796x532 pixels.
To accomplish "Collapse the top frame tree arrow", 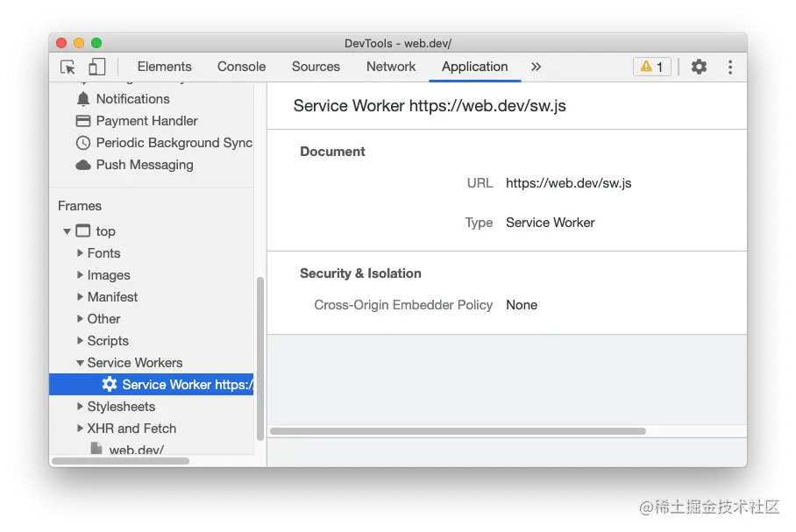I will [x=67, y=231].
